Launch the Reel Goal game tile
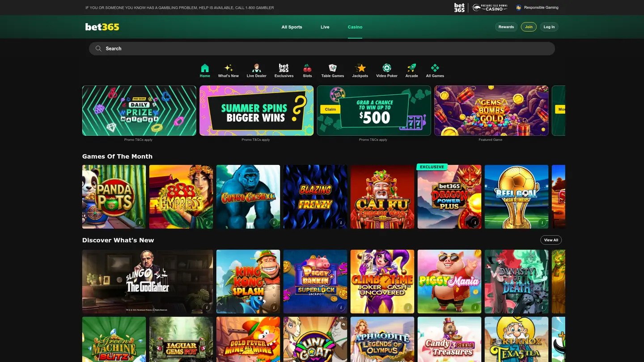 517,197
